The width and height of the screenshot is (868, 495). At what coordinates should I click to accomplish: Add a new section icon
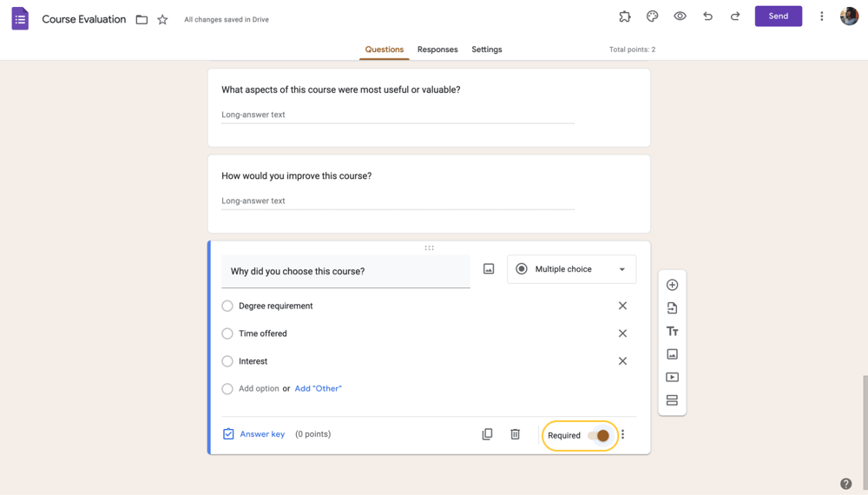(x=672, y=400)
